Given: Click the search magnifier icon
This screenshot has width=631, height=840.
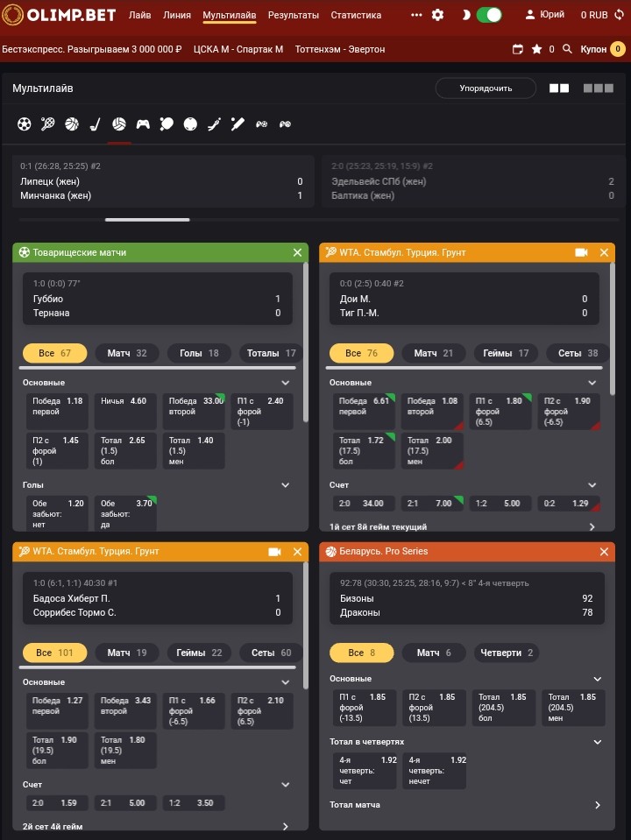Looking at the screenshot, I should 567,49.
